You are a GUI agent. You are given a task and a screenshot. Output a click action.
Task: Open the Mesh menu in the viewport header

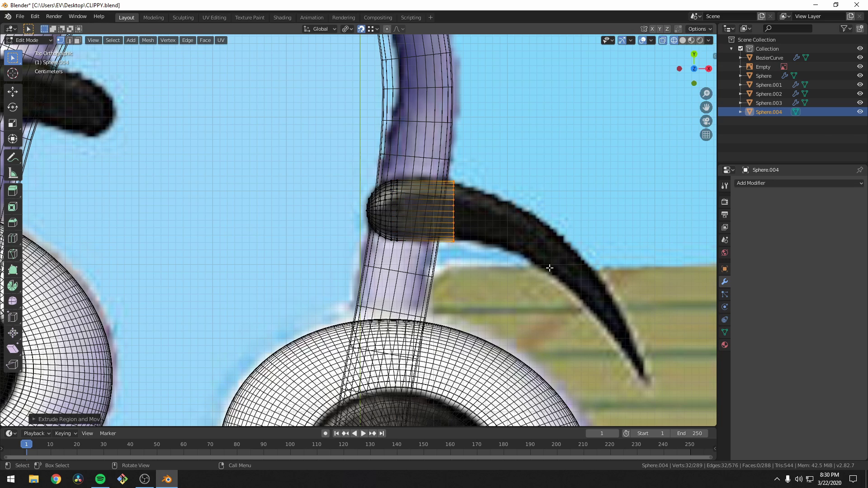point(148,40)
